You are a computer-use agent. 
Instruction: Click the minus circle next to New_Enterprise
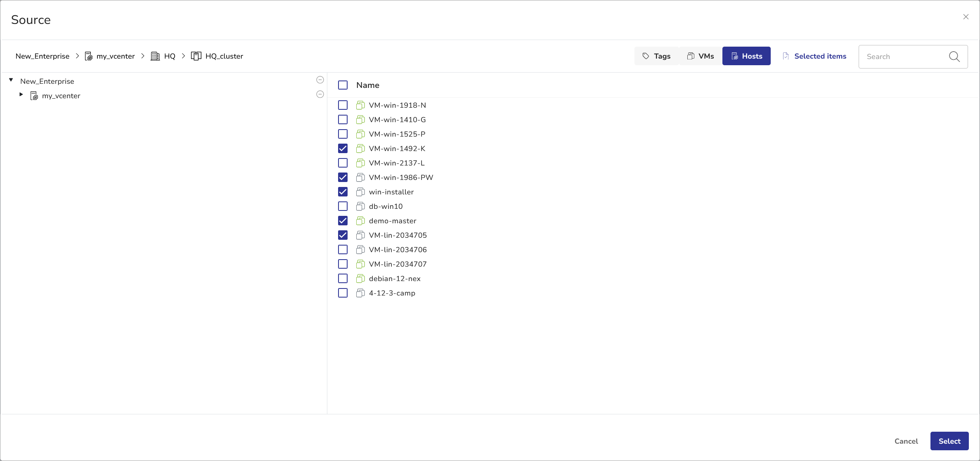[x=320, y=80]
